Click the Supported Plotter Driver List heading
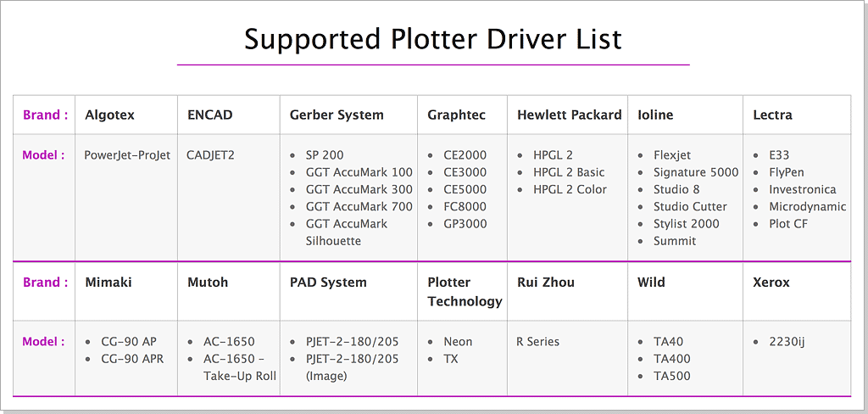This screenshot has height=414, width=868. pos(433,39)
